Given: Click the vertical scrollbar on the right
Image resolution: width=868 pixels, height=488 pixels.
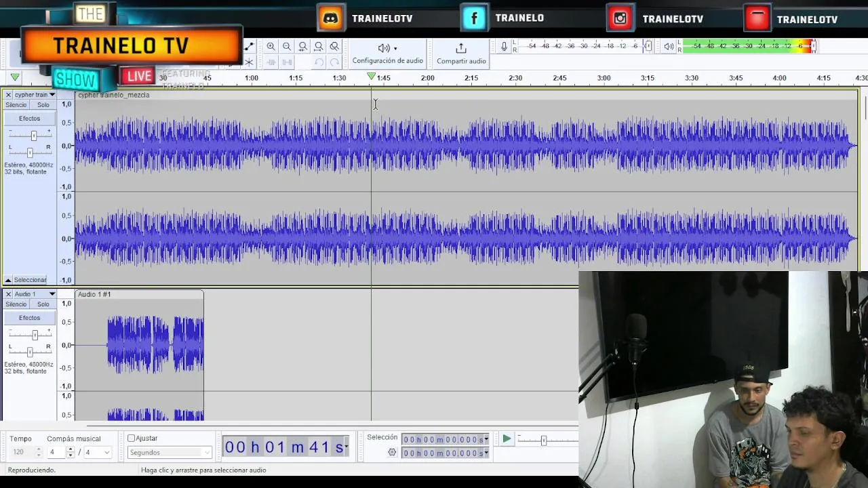Looking at the screenshot, I should point(865,108).
